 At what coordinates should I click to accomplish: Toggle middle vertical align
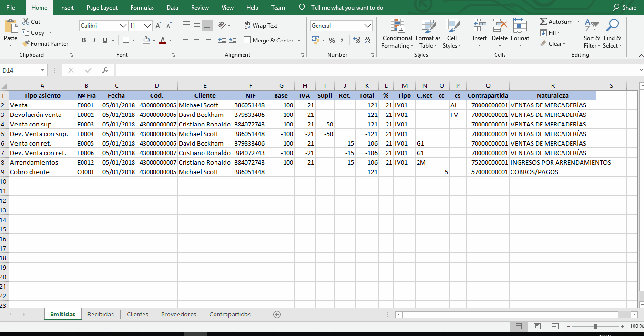197,25
